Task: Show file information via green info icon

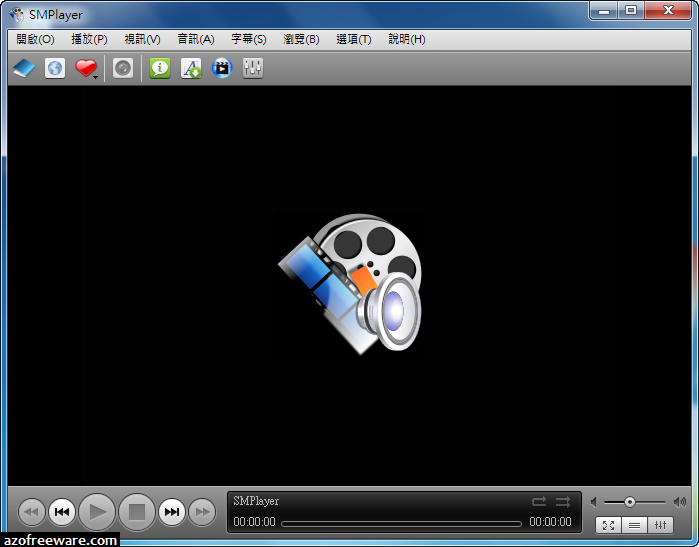Action: [x=160, y=68]
